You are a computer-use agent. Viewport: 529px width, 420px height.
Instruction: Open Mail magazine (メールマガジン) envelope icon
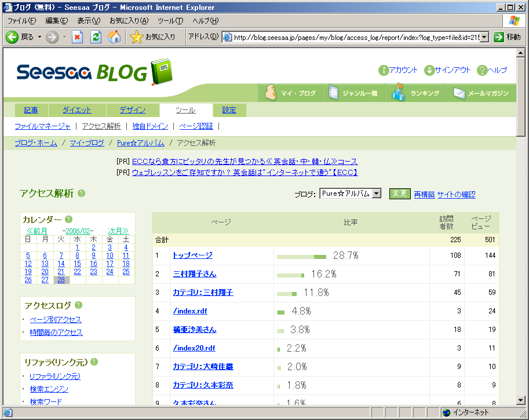click(x=459, y=93)
